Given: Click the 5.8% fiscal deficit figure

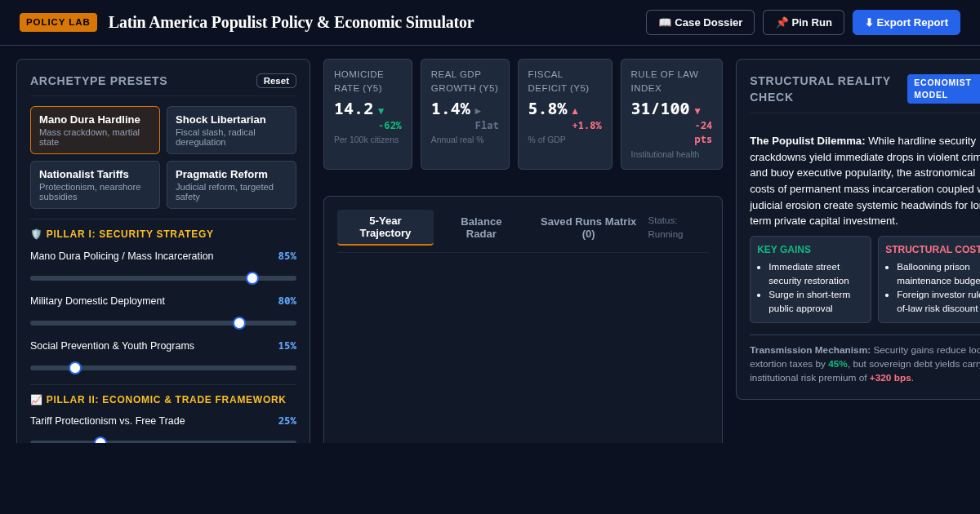Looking at the screenshot, I should (x=547, y=109).
